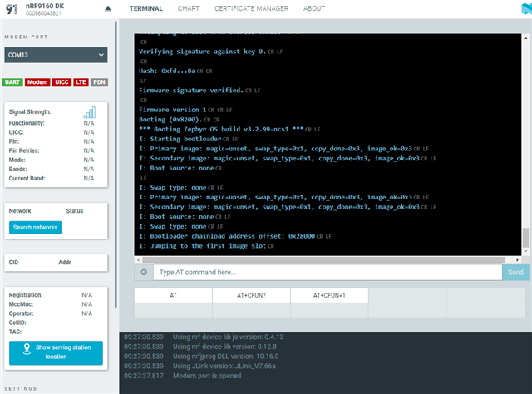This screenshot has width=532, height=394.
Task: Click Show serving station location button
Action: (56, 353)
